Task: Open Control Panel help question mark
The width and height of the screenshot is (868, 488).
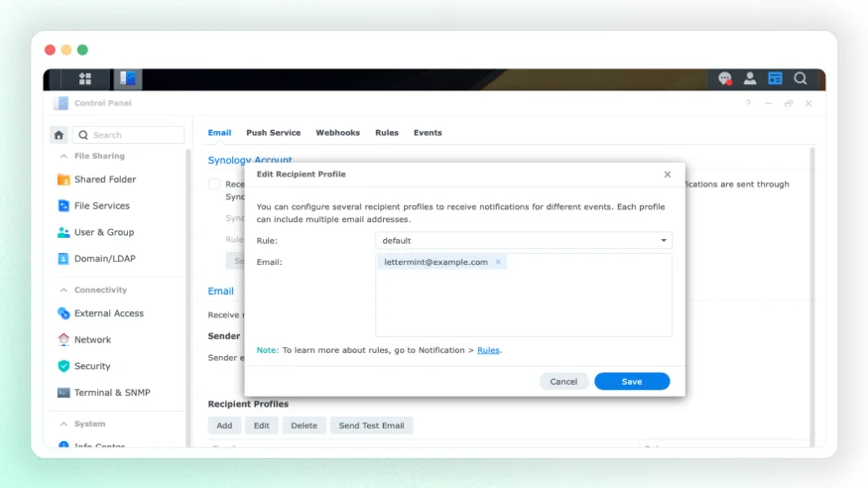Action: click(748, 103)
